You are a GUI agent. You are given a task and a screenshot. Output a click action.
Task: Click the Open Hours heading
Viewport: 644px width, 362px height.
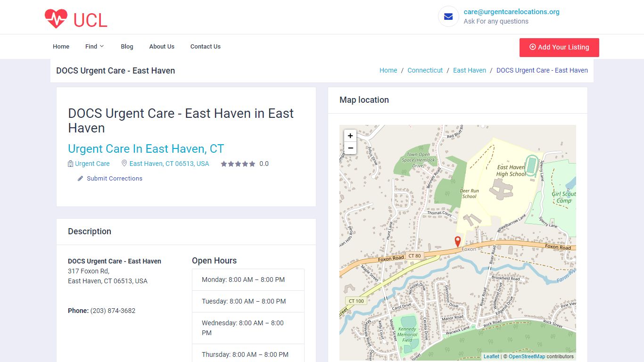(x=215, y=261)
